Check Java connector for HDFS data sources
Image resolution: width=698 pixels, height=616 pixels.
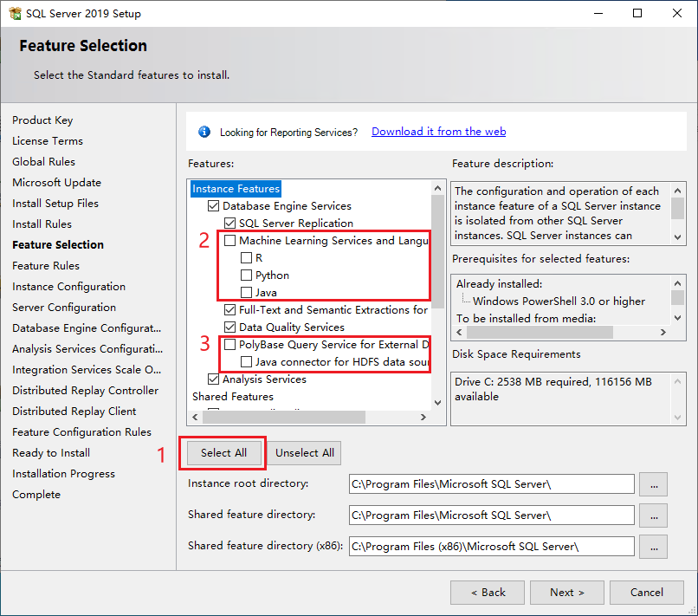point(246,361)
